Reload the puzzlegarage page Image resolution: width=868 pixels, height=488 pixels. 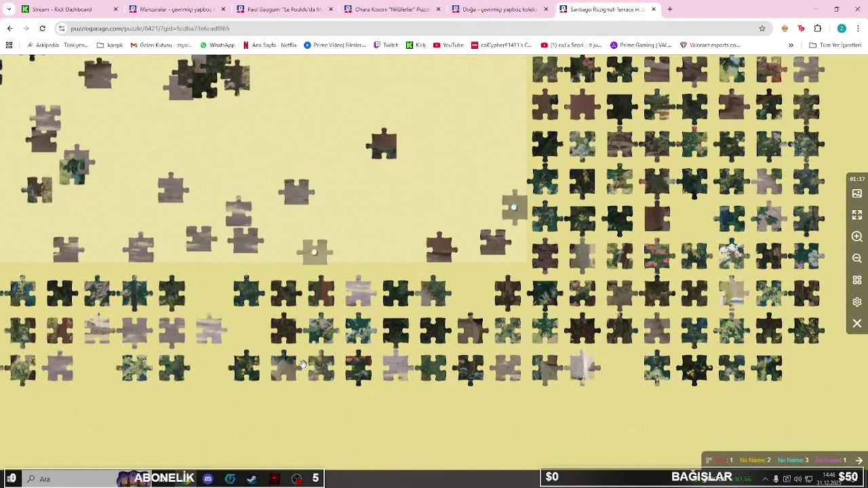(x=42, y=28)
